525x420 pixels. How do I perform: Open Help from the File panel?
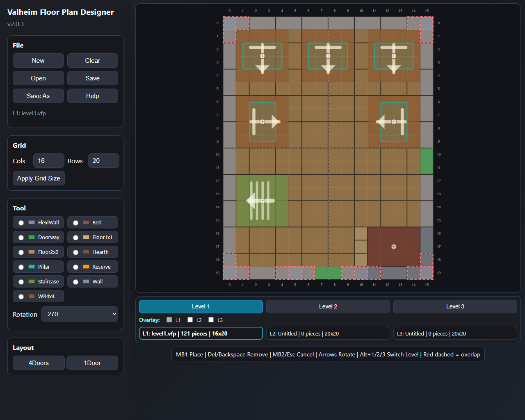(x=93, y=96)
